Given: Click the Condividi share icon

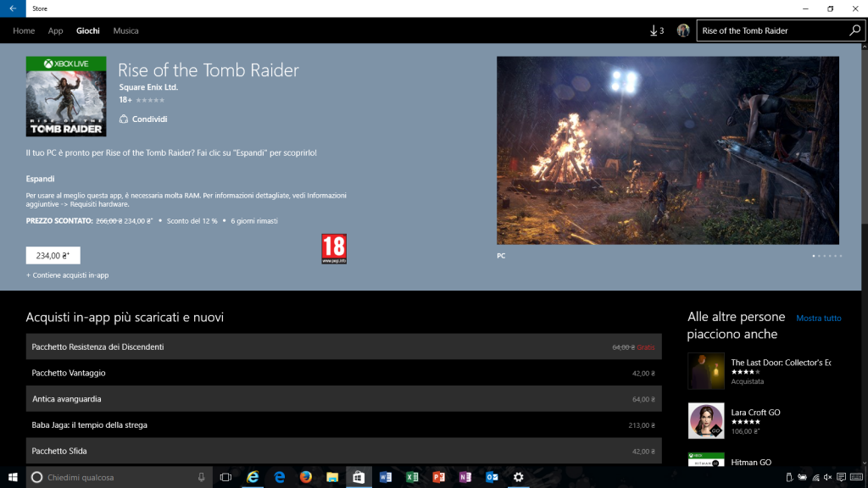Looking at the screenshot, I should coord(124,119).
